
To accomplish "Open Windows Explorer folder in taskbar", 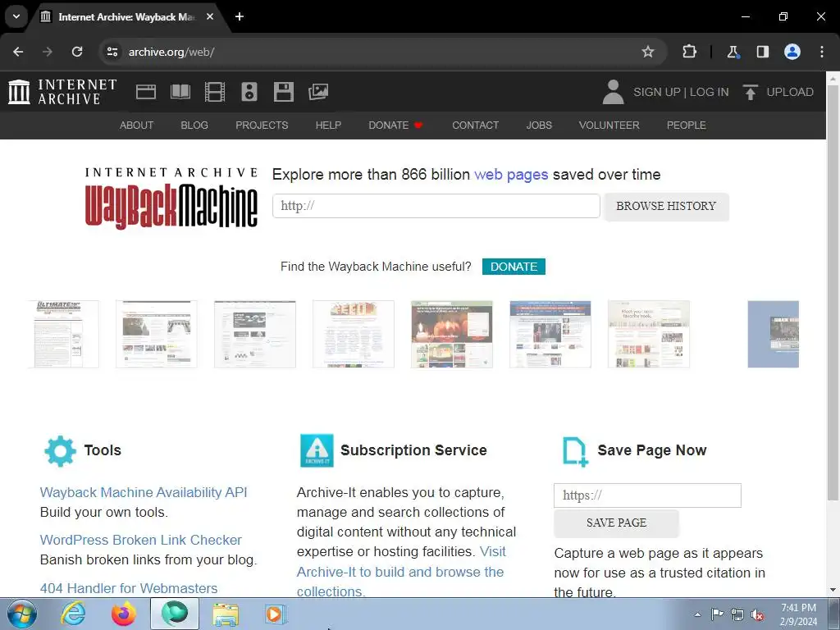I will [x=226, y=614].
